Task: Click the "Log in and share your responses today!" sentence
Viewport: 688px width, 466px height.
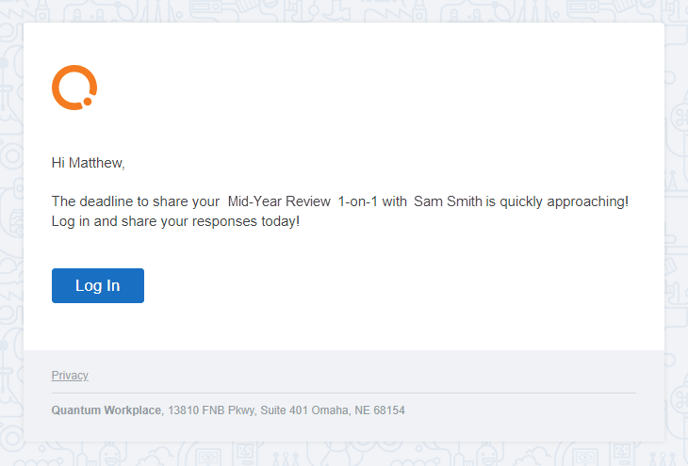Action: click(x=176, y=221)
